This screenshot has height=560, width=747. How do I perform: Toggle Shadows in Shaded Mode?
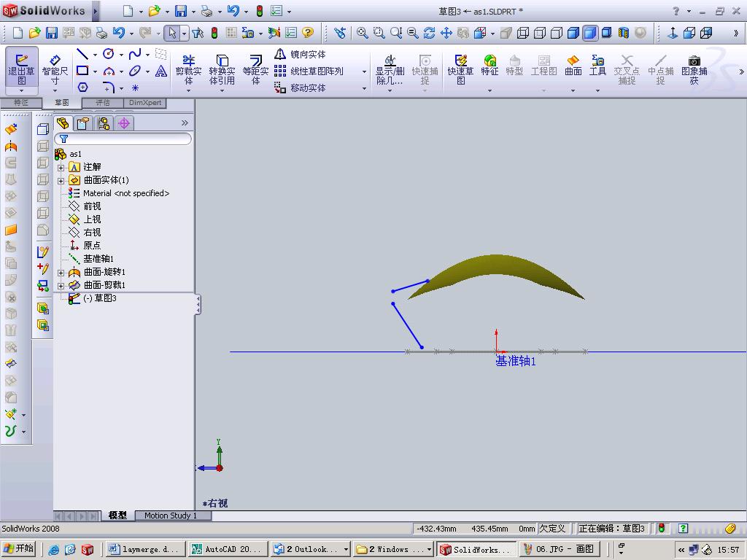(x=606, y=32)
